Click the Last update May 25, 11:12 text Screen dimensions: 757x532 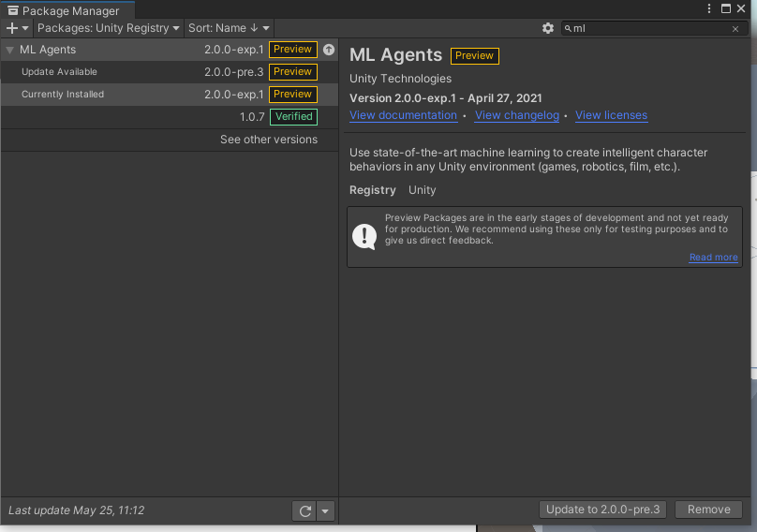click(76, 510)
